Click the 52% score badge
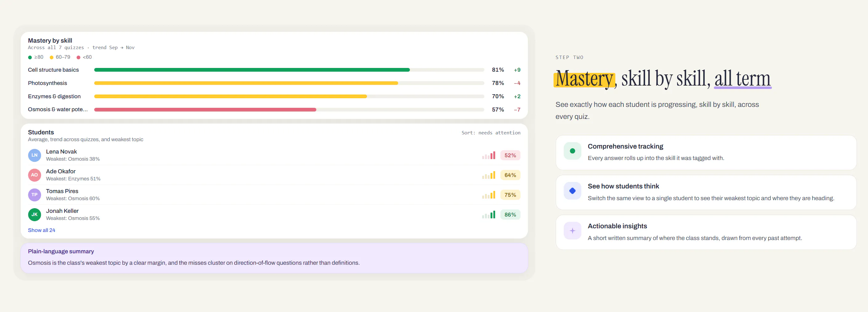Viewport: 868px width, 312px height. click(x=510, y=155)
